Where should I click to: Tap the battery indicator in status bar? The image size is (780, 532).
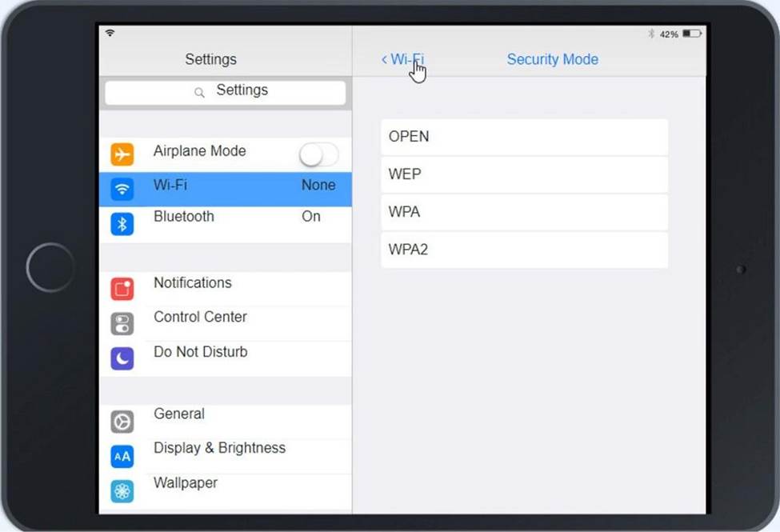[x=692, y=34]
